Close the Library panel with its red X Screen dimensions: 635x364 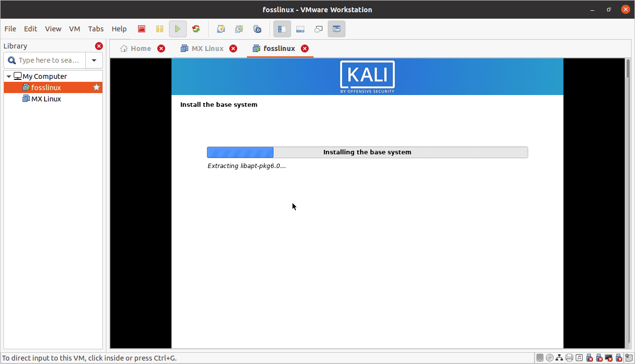click(99, 46)
